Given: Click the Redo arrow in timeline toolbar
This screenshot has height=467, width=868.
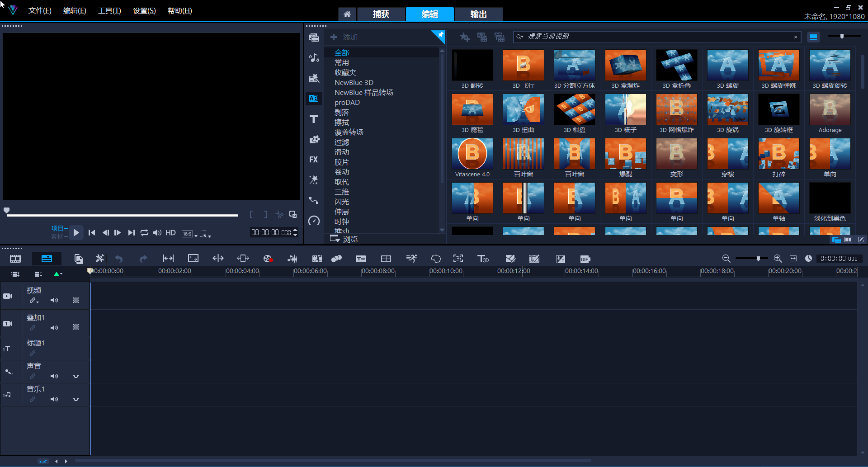Looking at the screenshot, I should point(143,259).
